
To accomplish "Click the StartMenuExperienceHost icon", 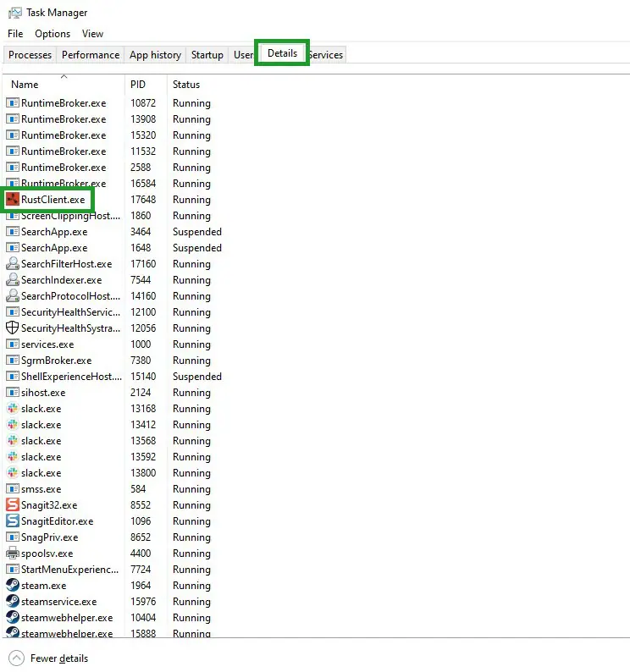I will (13, 569).
